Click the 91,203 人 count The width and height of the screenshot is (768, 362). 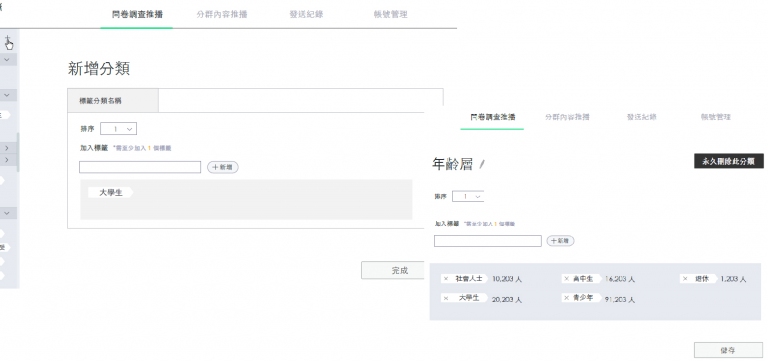pyautogui.click(x=620, y=299)
